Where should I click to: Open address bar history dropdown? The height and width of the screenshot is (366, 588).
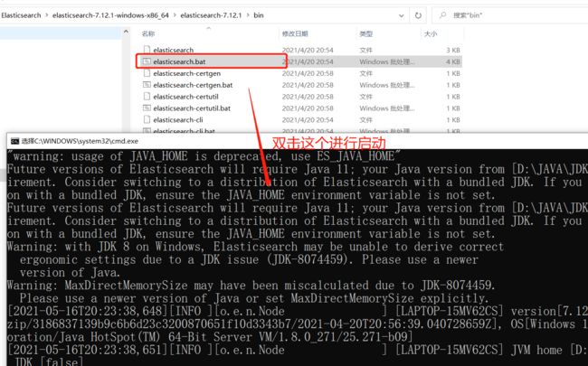click(402, 15)
